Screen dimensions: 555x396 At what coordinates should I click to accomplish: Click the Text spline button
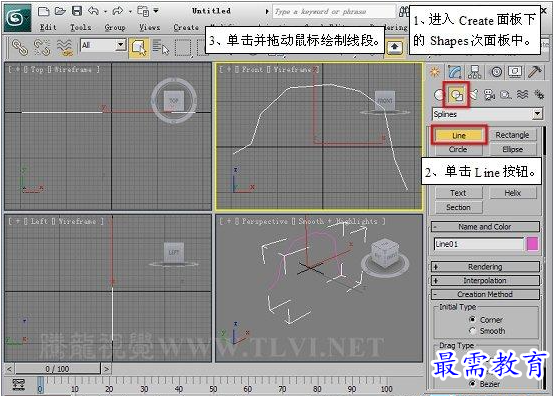[458, 193]
